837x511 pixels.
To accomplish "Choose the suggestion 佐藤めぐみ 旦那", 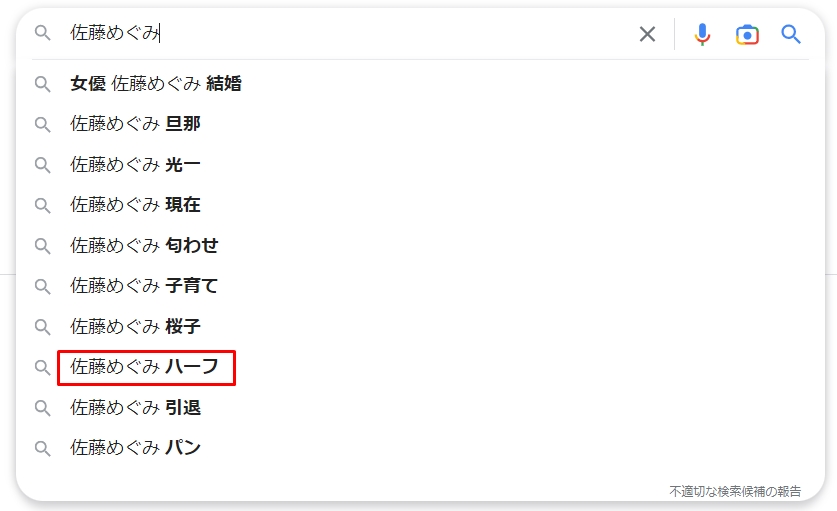I will point(135,124).
